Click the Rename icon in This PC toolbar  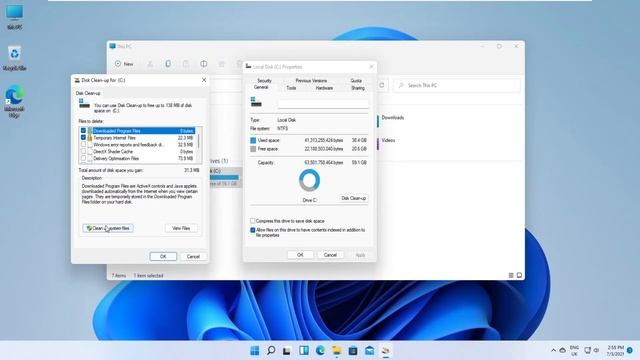coord(204,64)
